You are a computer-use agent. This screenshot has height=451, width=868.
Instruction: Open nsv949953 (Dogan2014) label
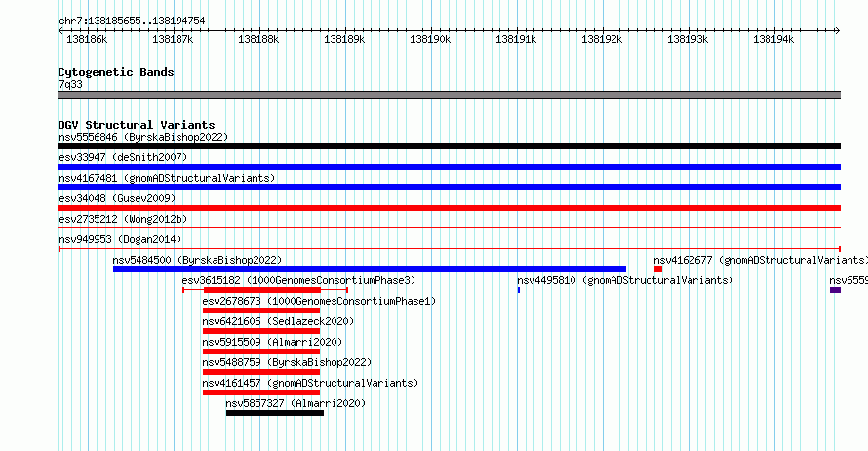click(120, 239)
